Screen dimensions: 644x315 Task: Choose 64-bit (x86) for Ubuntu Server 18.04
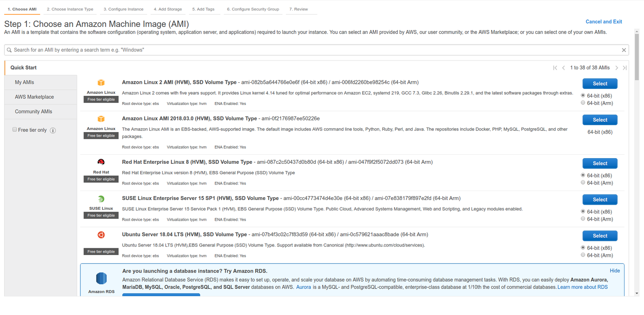click(x=583, y=248)
